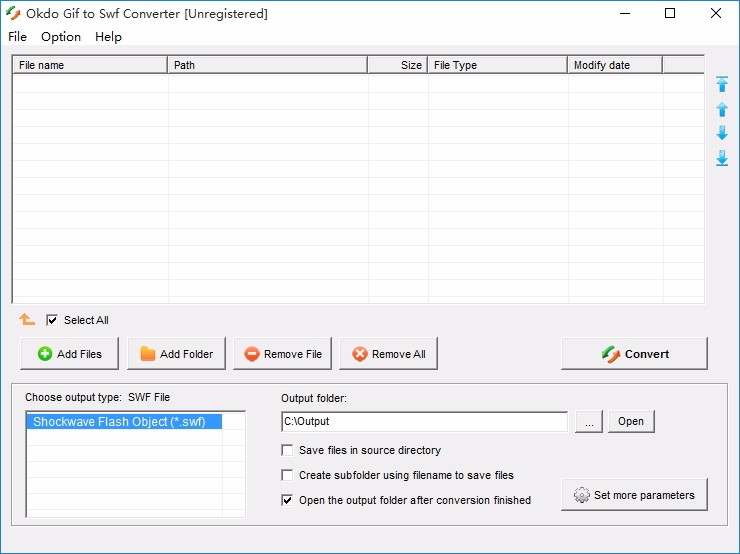This screenshot has height=554, width=740.
Task: Maximize the Okdo converter window
Action: (670, 13)
